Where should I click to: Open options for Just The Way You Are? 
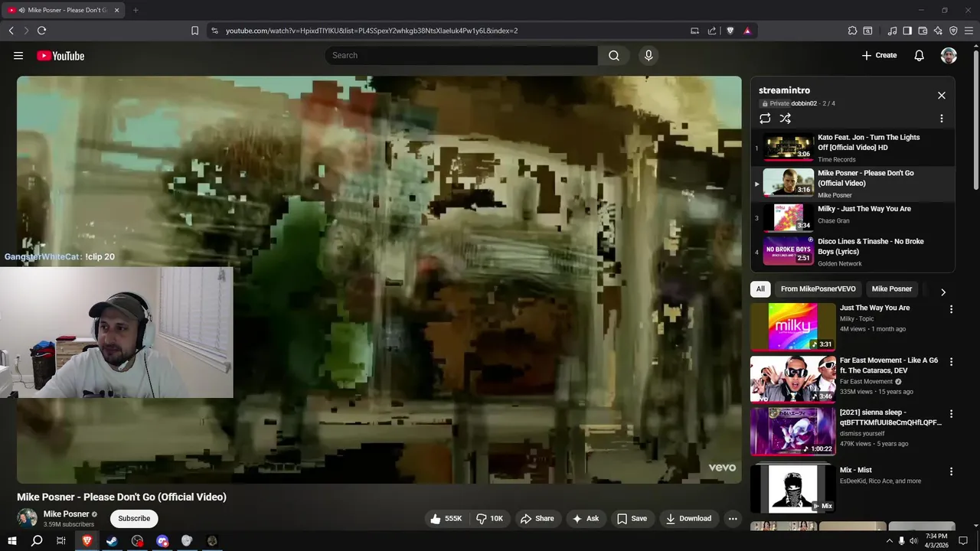coord(952,309)
